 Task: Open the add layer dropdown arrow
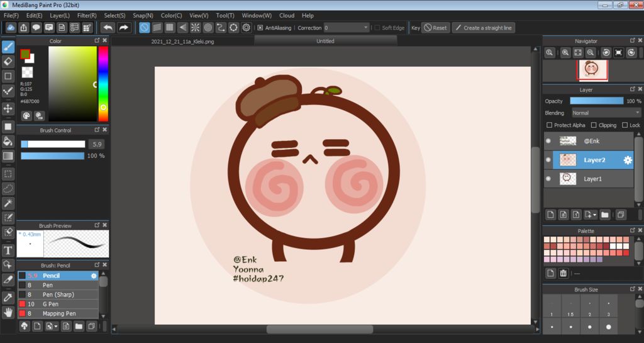point(595,215)
